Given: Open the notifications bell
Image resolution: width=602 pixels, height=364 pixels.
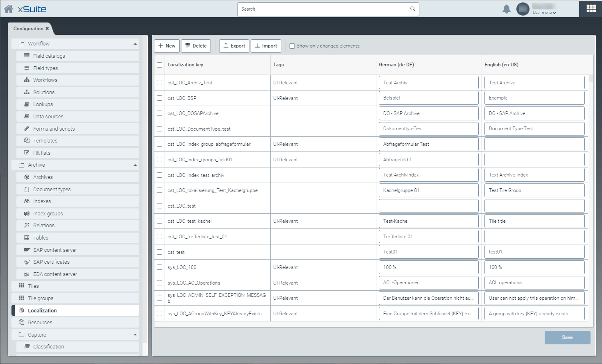Looking at the screenshot, I should coord(507,9).
